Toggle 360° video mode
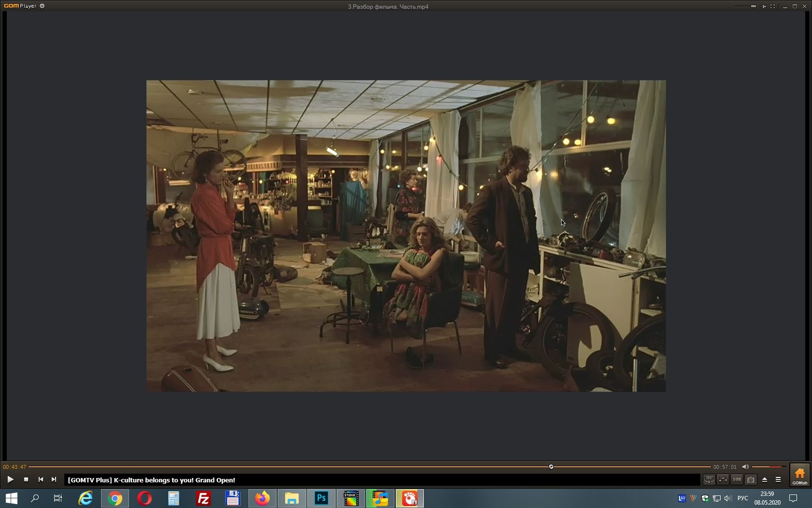812x508 pixels. pos(709,479)
